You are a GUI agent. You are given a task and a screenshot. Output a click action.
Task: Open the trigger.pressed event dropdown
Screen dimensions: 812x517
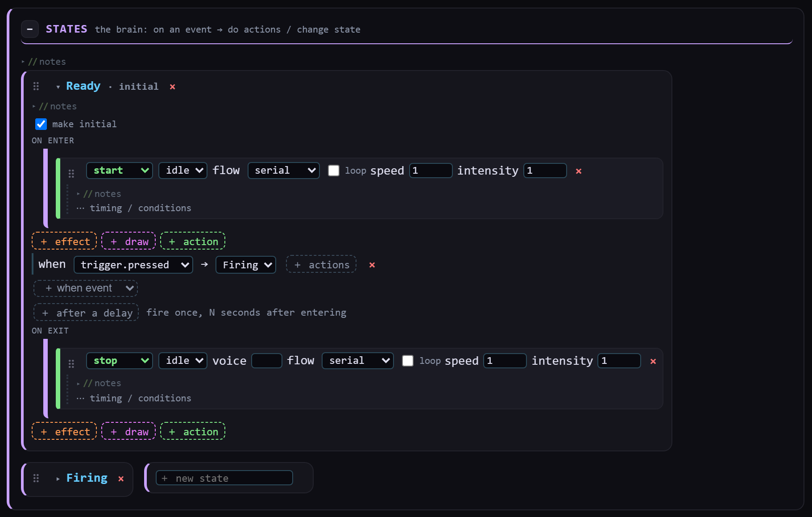pyautogui.click(x=133, y=265)
